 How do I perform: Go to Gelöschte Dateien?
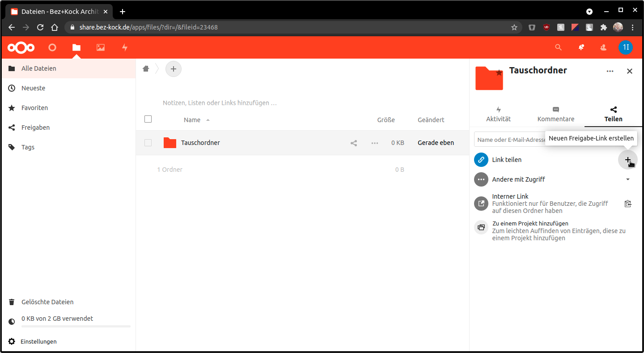[47, 302]
